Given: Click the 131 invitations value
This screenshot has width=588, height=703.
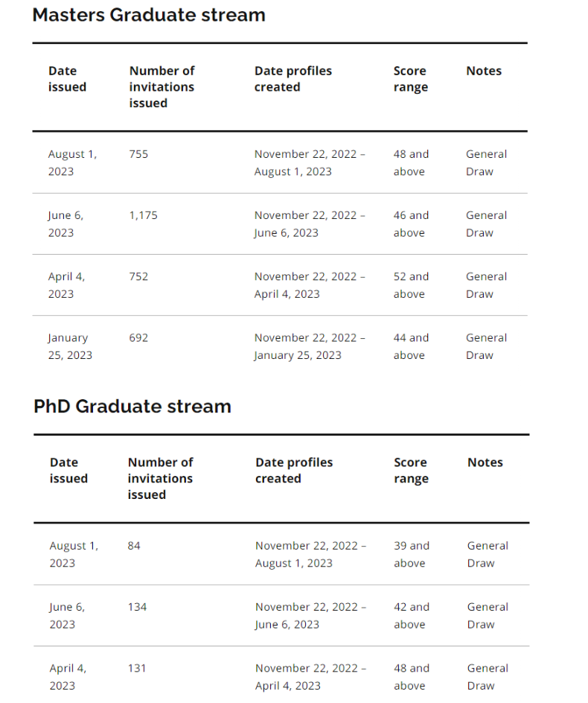Looking at the screenshot, I should tap(137, 668).
